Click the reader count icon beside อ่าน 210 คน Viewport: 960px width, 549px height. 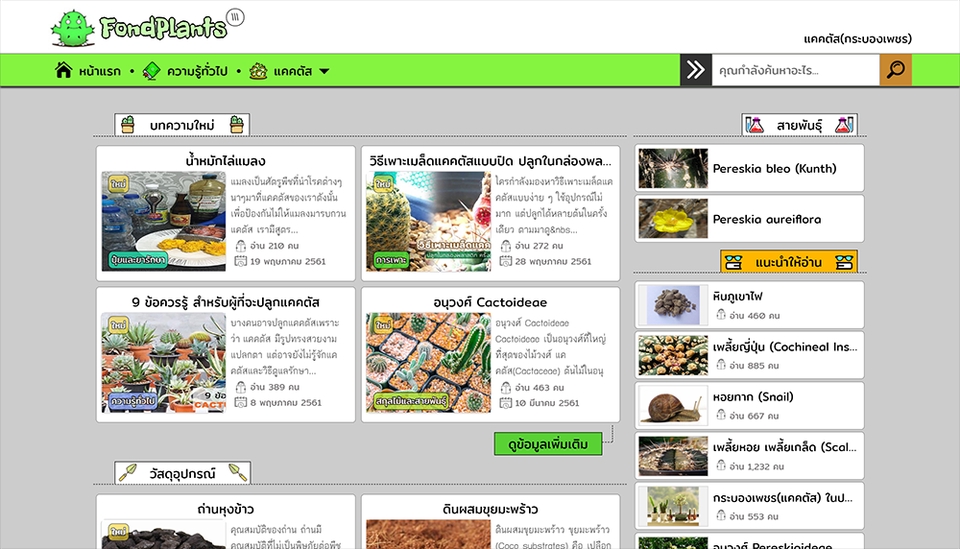pos(241,246)
